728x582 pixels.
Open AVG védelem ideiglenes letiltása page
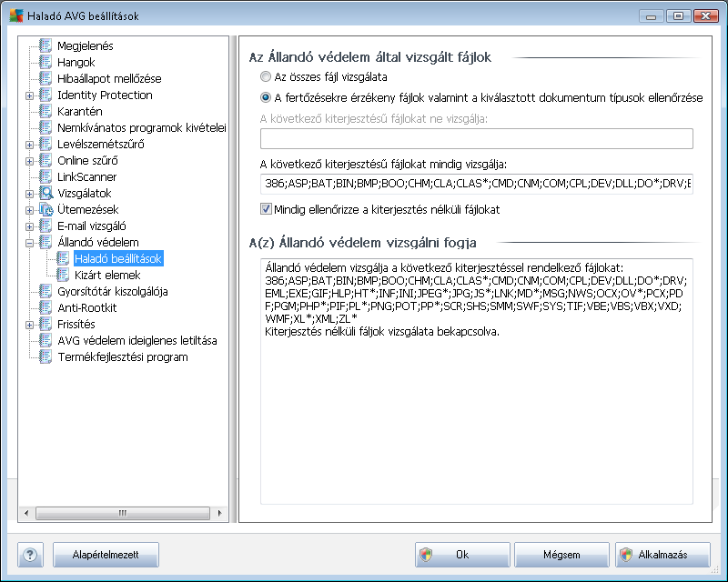[x=137, y=340]
